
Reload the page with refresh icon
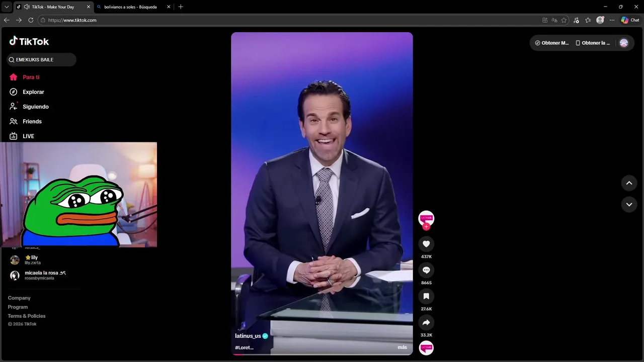tap(31, 20)
